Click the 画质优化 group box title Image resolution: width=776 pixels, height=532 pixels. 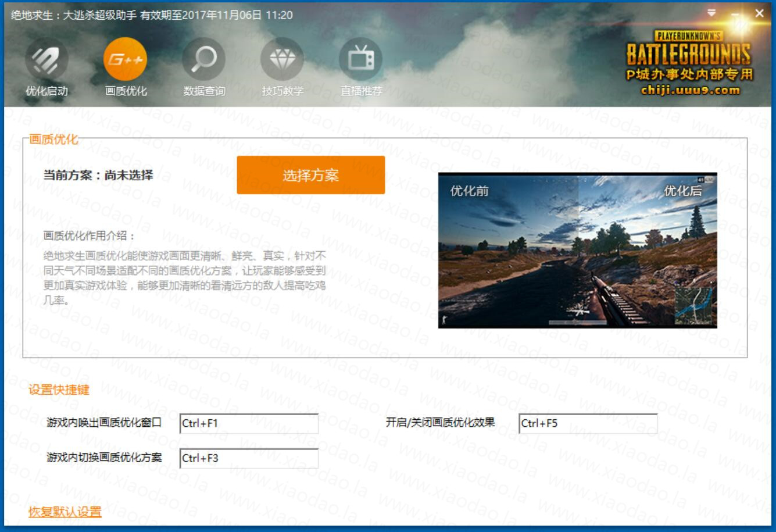[x=53, y=140]
